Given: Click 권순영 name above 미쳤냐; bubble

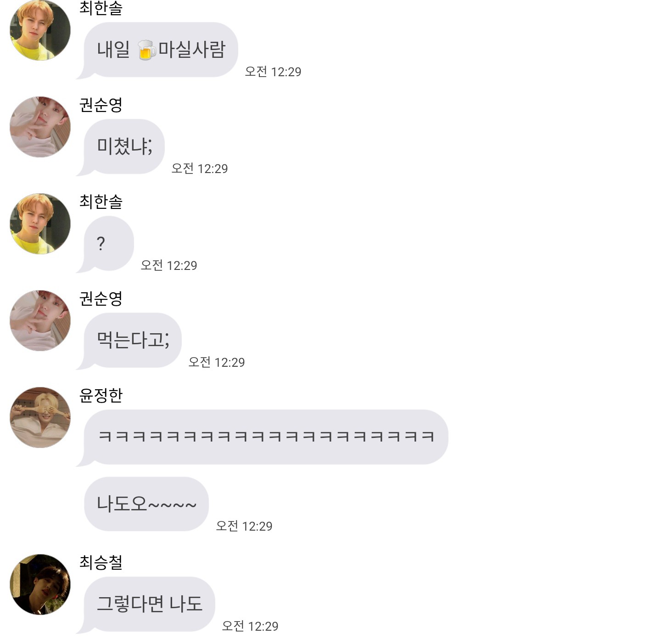Looking at the screenshot, I should 101,105.
